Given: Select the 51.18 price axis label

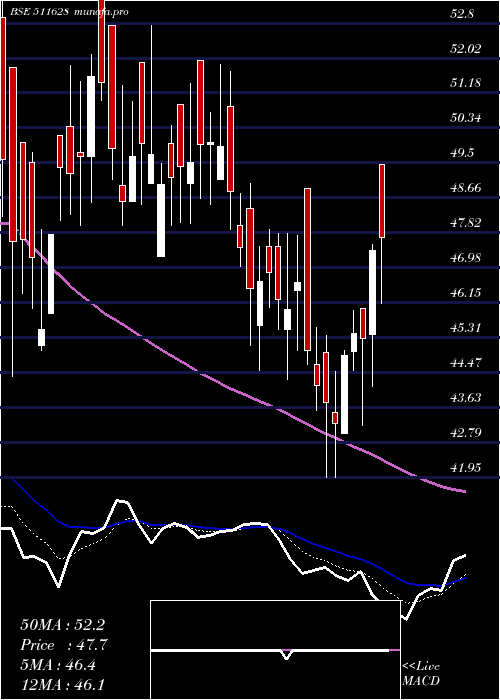Looking at the screenshot, I should 466,83.
